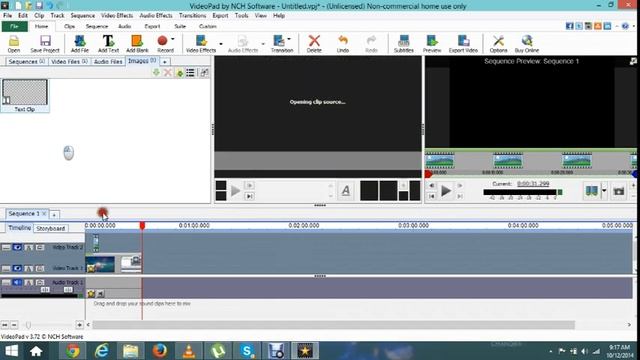Take a snapshot with the camera icon
The width and height of the screenshot is (640, 360).
click(x=619, y=191)
